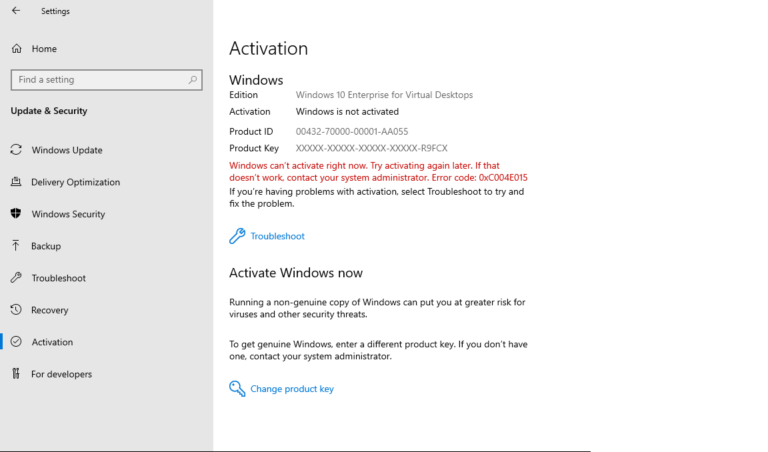Open For developers section

[x=62, y=374]
